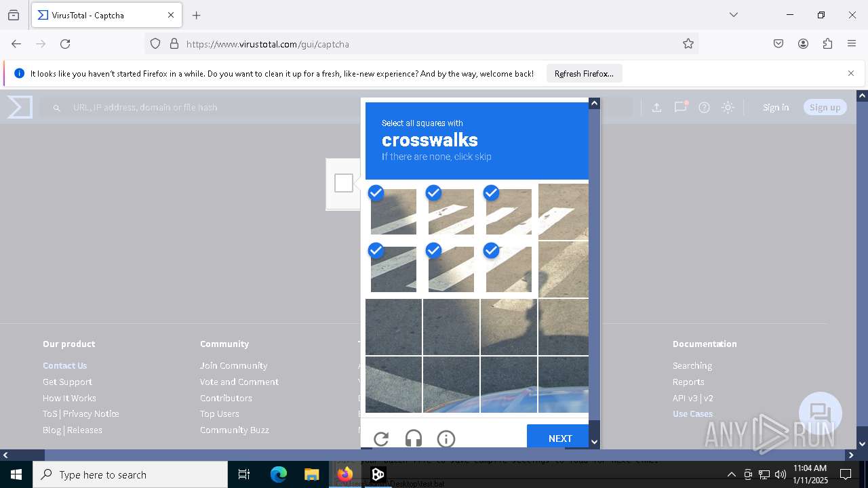
Task: Deselect second-row first crosswalk tile
Action: 393,269
